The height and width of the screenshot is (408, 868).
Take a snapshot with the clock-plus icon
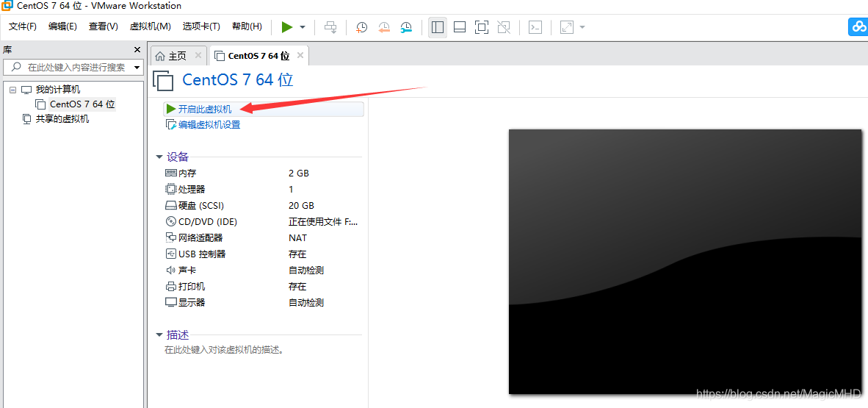(361, 27)
